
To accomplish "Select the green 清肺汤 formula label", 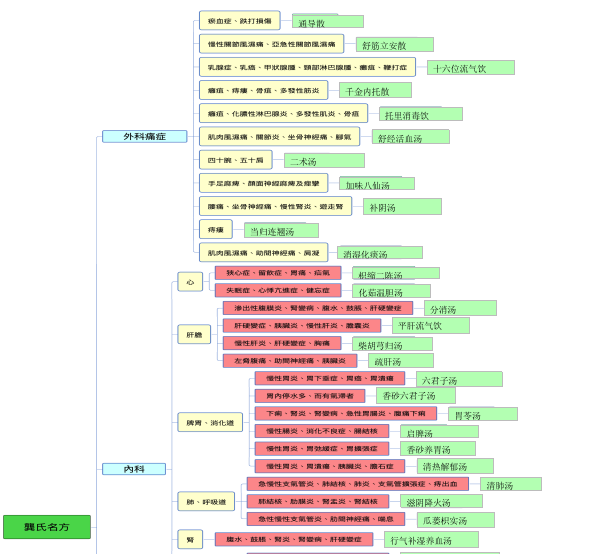I will click(511, 484).
